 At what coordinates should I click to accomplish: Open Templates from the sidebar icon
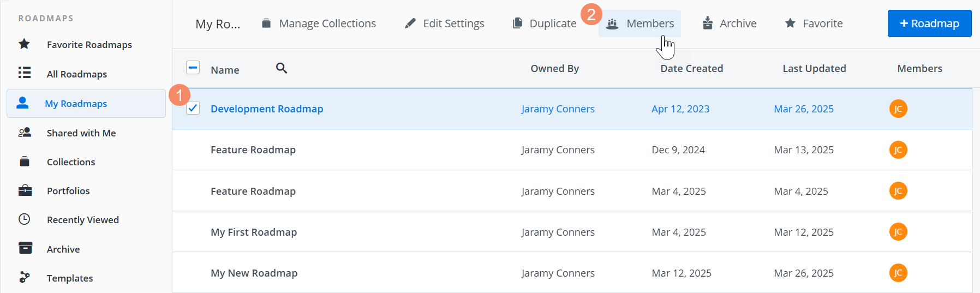tap(25, 278)
